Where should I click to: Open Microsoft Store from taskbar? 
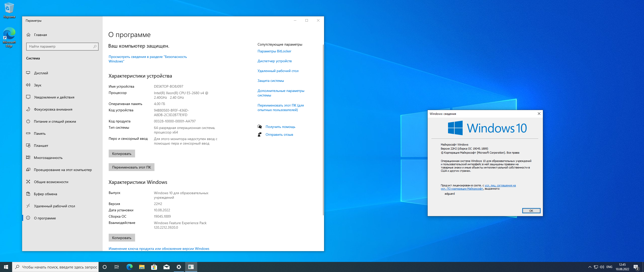click(x=154, y=267)
